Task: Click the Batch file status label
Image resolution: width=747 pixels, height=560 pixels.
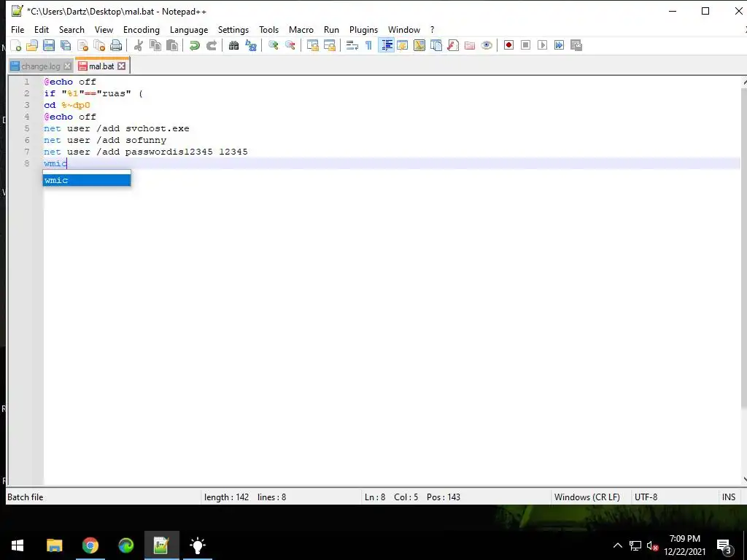Action: coord(26,497)
